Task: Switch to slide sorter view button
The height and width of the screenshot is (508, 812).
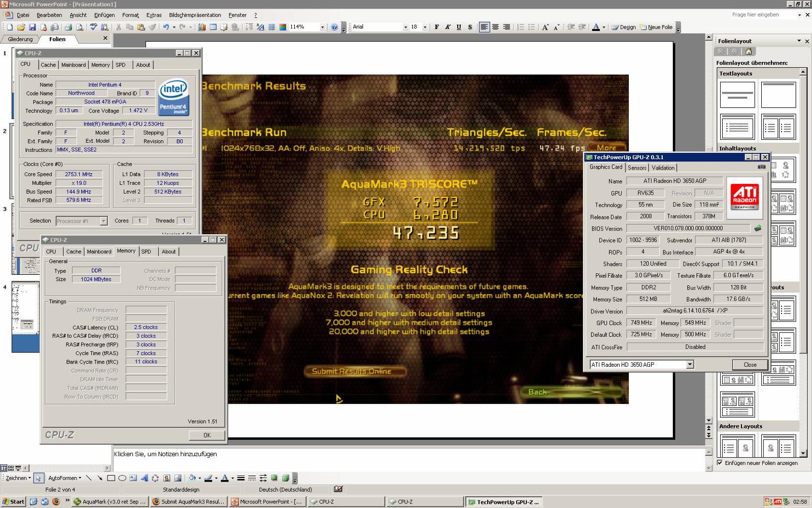Action: click(11, 468)
